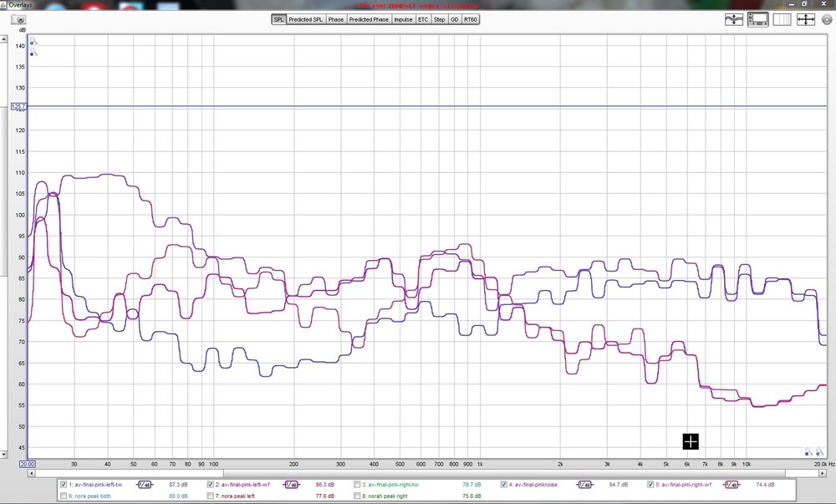Uncheck the av-final-pink-left-tw trace checkbox

point(64,485)
